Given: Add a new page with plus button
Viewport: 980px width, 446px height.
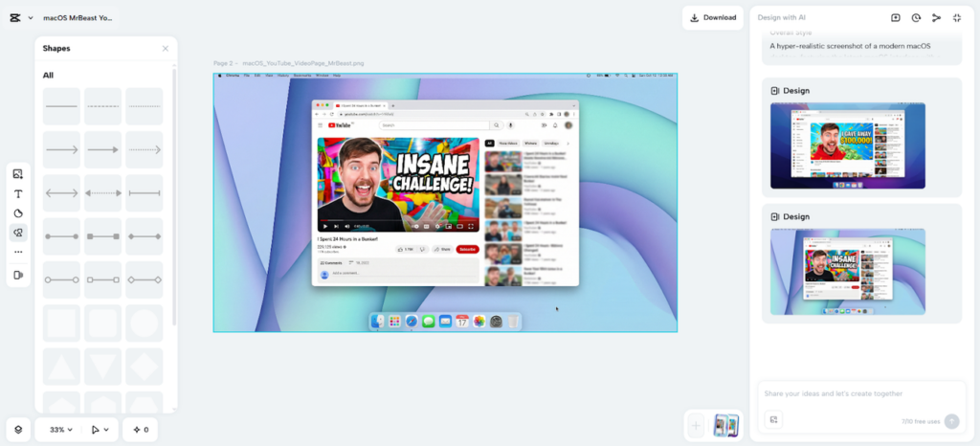Looking at the screenshot, I should click(x=696, y=426).
